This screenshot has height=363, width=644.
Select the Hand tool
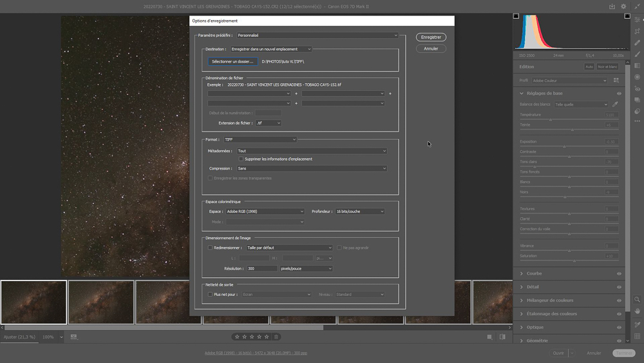(637, 311)
